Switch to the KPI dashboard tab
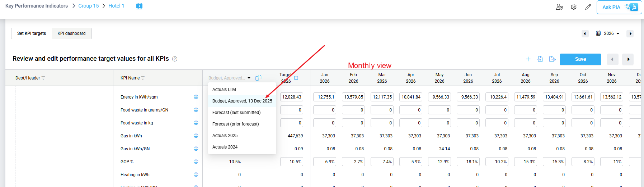644x187 pixels. [72, 33]
